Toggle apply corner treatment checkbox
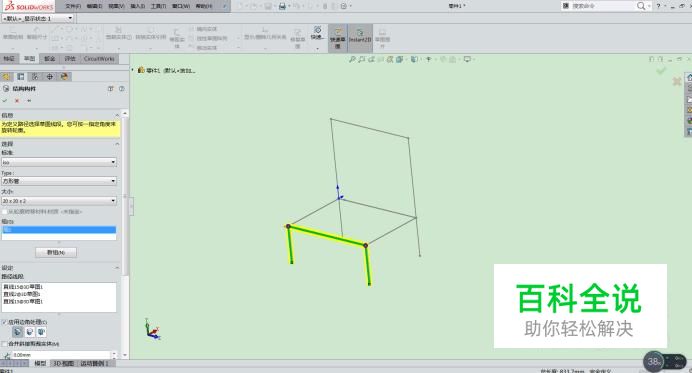This screenshot has height=373, width=692. (4, 322)
